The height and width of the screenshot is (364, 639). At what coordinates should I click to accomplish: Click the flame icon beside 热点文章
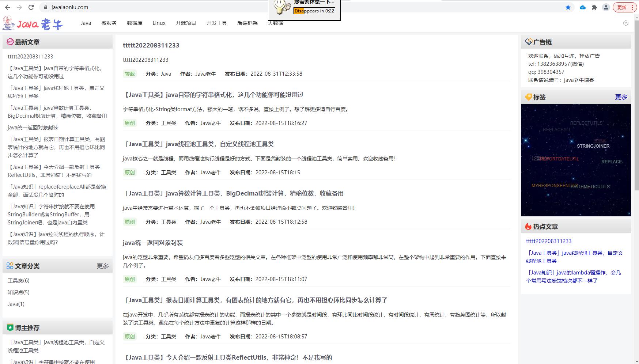(528, 227)
